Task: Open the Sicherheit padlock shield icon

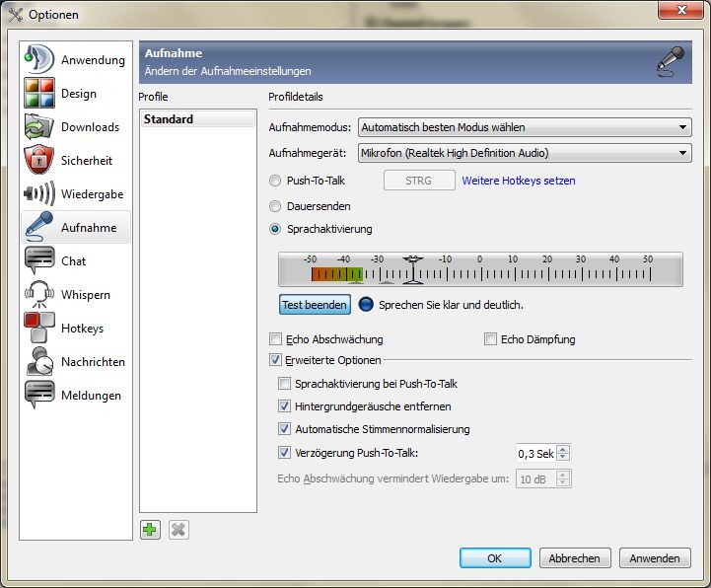Action: tap(39, 160)
